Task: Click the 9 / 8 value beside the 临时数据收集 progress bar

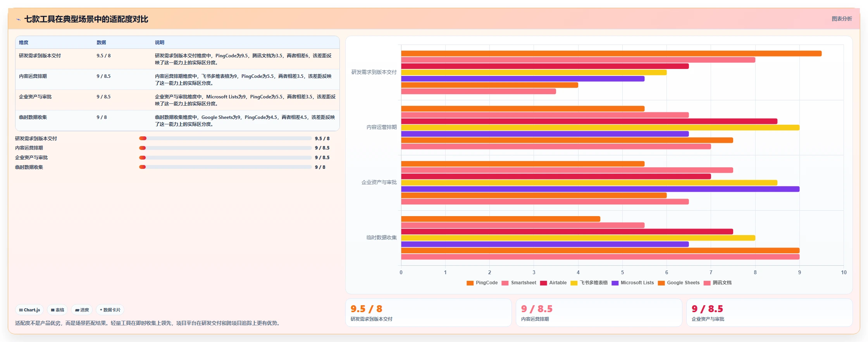Action: 320,167
